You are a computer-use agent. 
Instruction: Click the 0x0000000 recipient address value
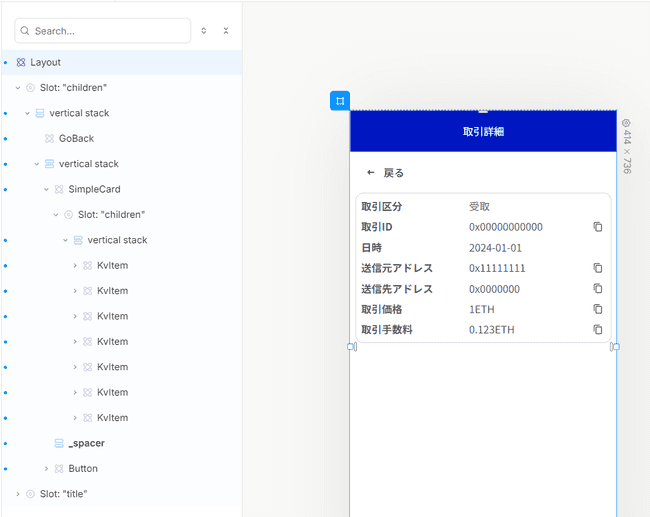tap(494, 289)
